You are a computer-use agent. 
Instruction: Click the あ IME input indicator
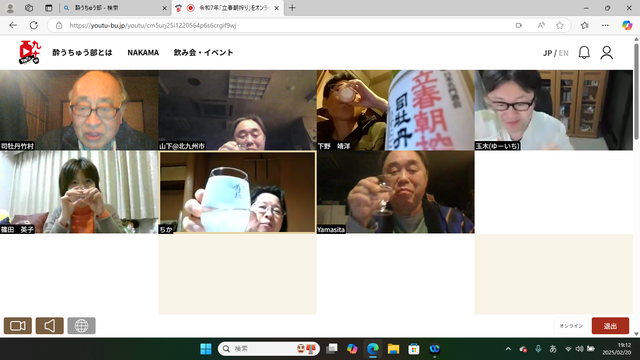click(553, 349)
